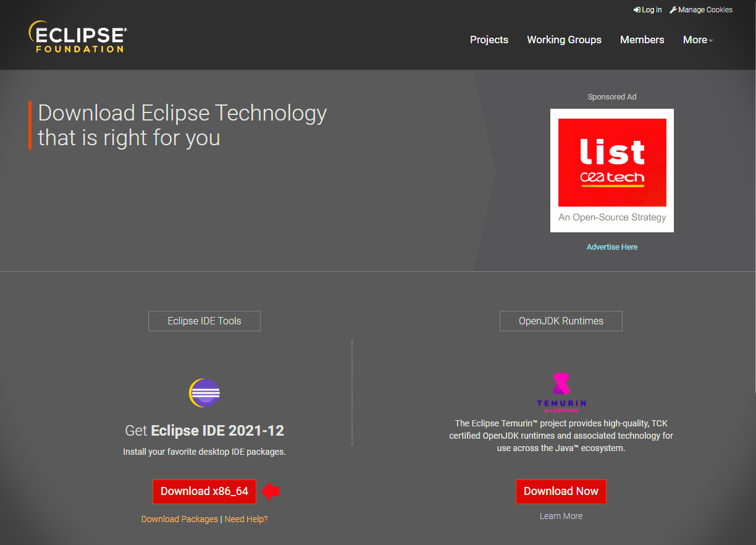Viewport: 756px width, 545px height.
Task: Click the 'An Open-Source Strategy' ad caption
Action: click(612, 217)
